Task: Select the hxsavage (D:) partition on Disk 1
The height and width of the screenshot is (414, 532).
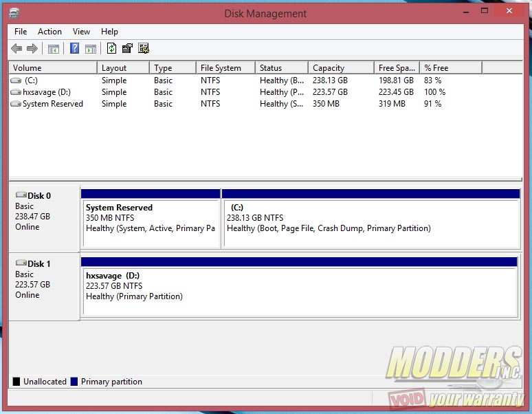Action: [299, 287]
